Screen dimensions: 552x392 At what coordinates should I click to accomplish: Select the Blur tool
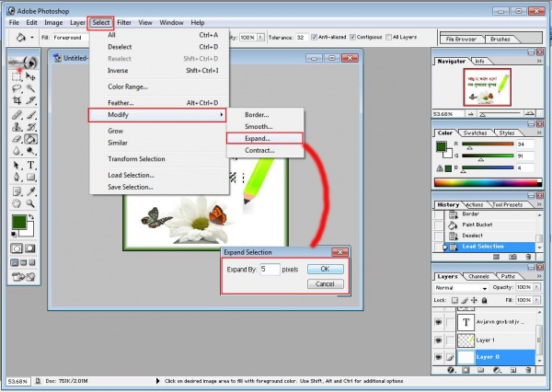(17, 151)
